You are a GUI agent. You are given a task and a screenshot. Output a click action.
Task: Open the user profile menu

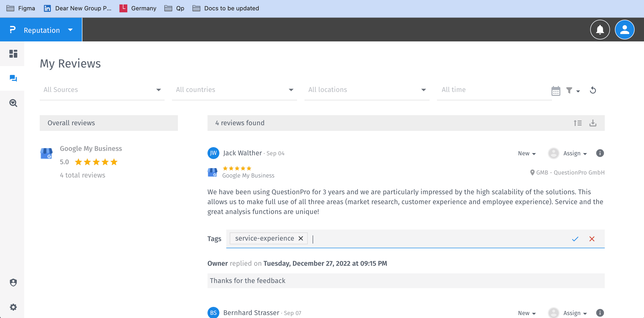[624, 30]
